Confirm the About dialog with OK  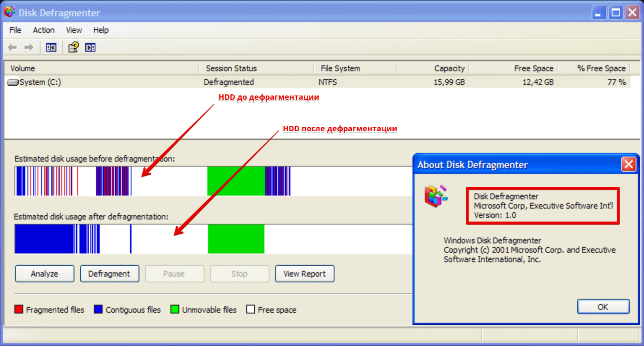click(x=603, y=307)
